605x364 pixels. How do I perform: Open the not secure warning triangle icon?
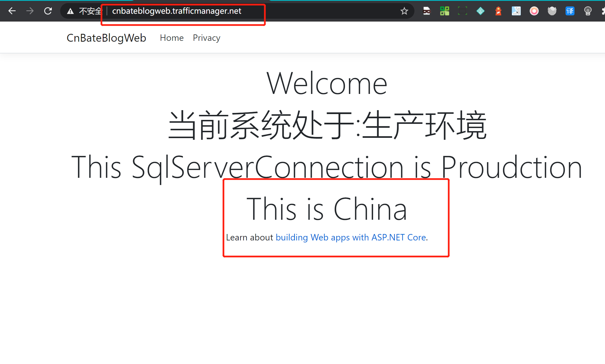pos(70,11)
